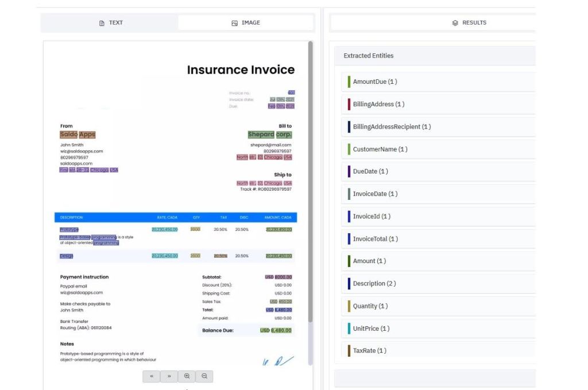Click the picture icon beside IMAGE

click(x=234, y=22)
